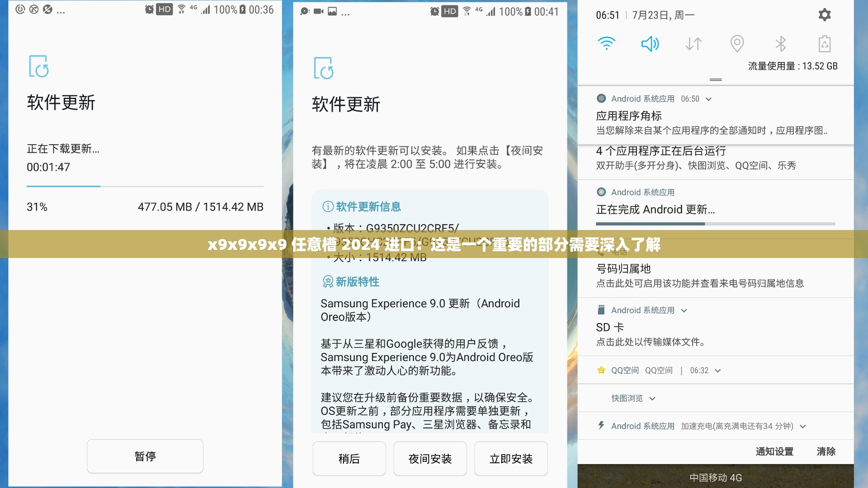This screenshot has height=488, width=868.
Task: Tap the 暂停 pause button
Action: click(145, 456)
